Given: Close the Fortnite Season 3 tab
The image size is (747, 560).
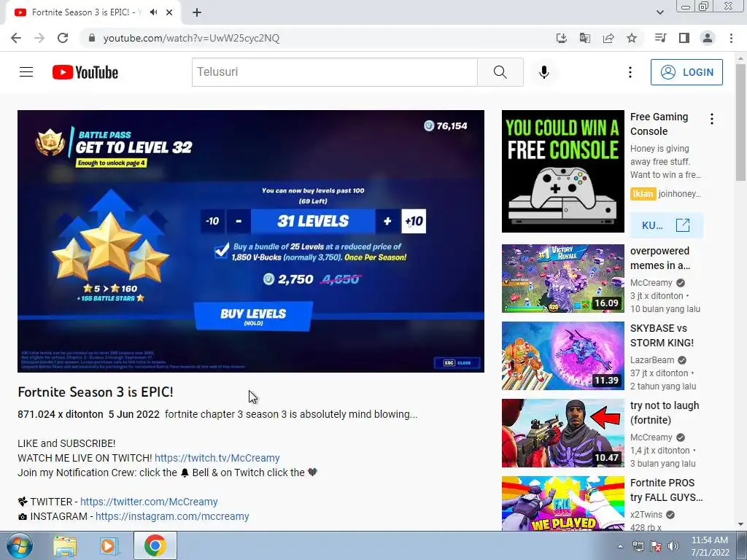Looking at the screenshot, I should [169, 12].
